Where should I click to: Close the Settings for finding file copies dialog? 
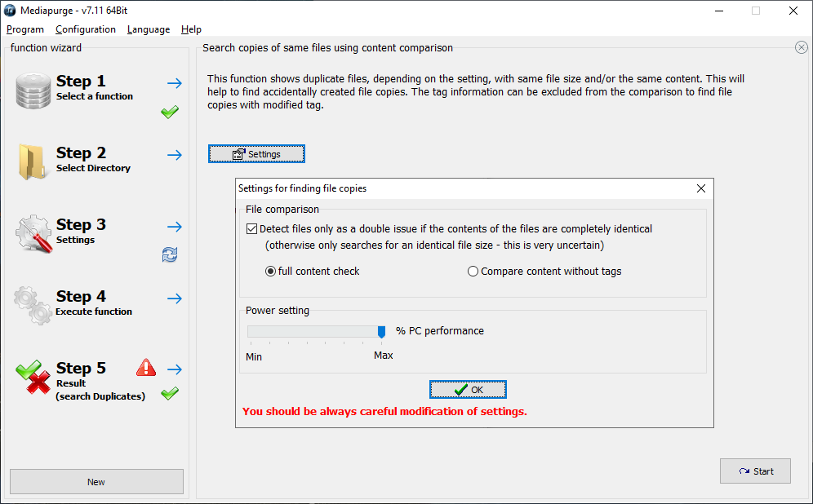click(701, 188)
